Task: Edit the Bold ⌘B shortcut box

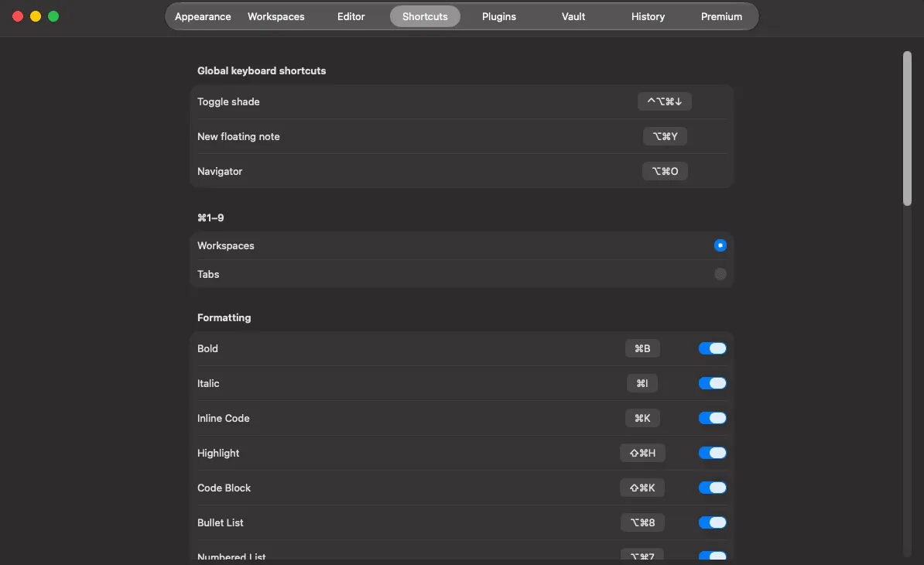Action: (x=642, y=348)
